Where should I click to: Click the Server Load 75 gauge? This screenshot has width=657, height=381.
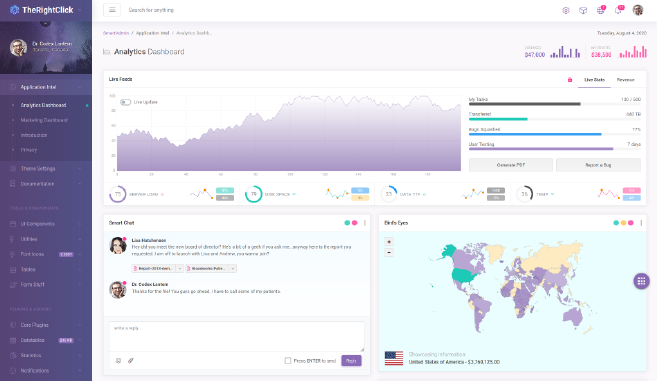tap(117, 194)
